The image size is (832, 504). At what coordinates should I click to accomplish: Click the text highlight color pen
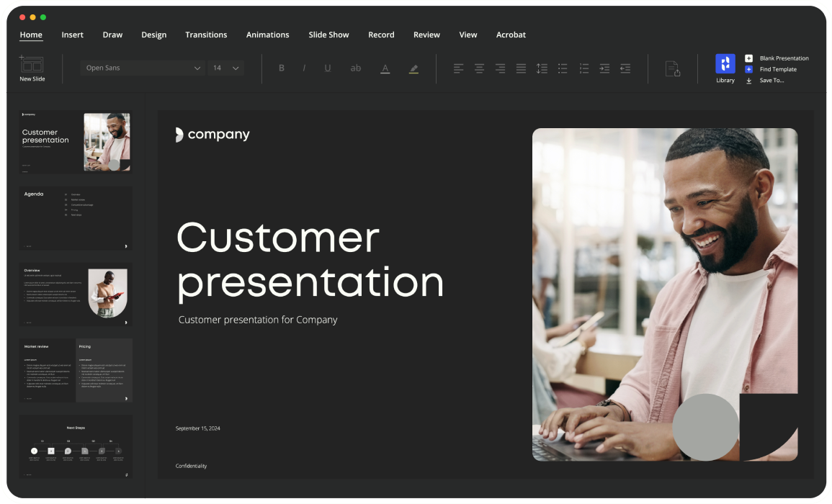(x=413, y=68)
